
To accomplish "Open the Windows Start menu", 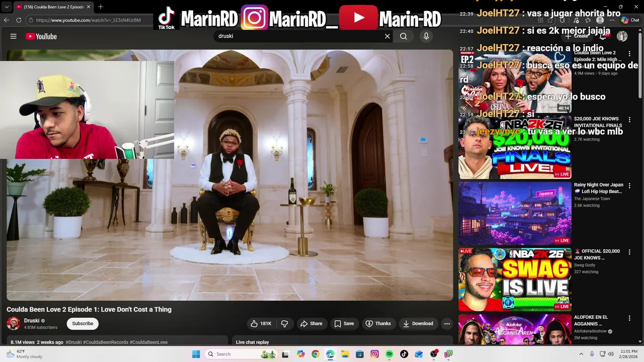I will point(196,354).
